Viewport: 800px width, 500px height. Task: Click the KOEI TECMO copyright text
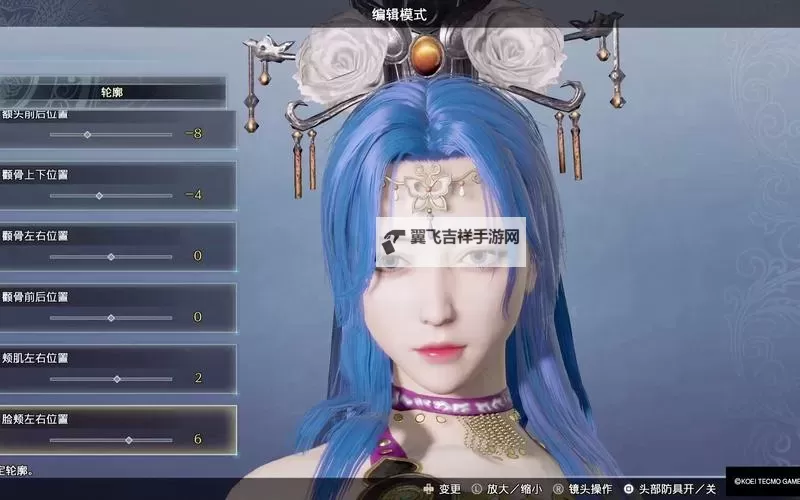point(766,481)
